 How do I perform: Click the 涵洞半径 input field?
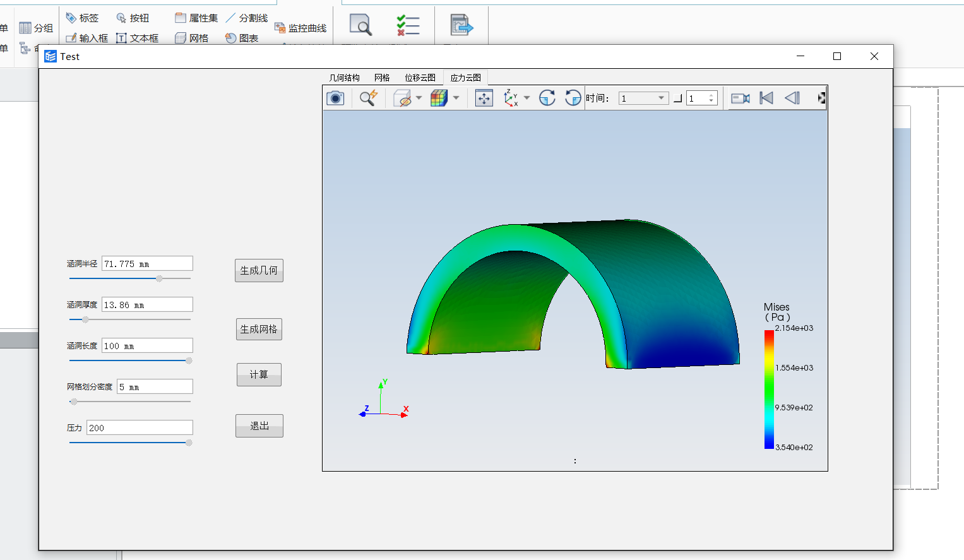point(147,264)
